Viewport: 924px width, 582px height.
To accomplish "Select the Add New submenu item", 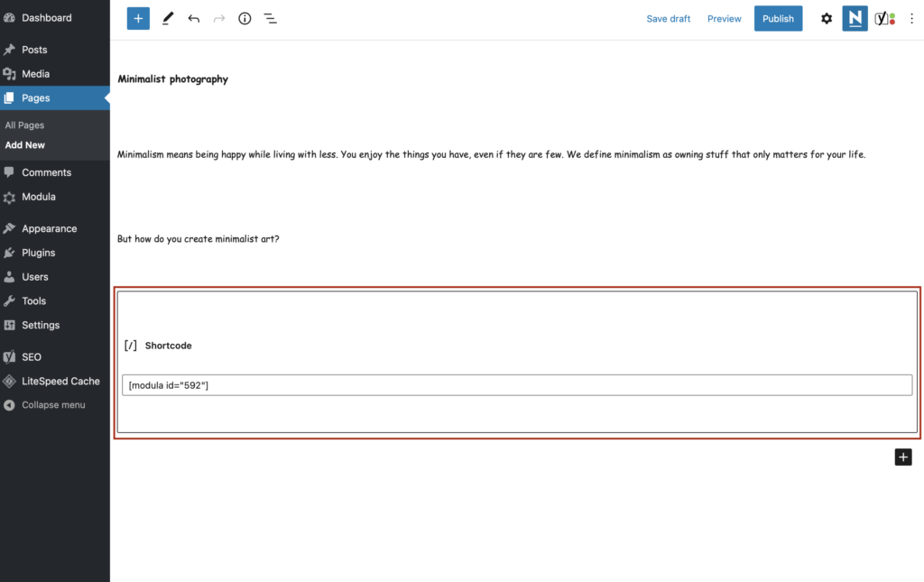I will tap(24, 145).
